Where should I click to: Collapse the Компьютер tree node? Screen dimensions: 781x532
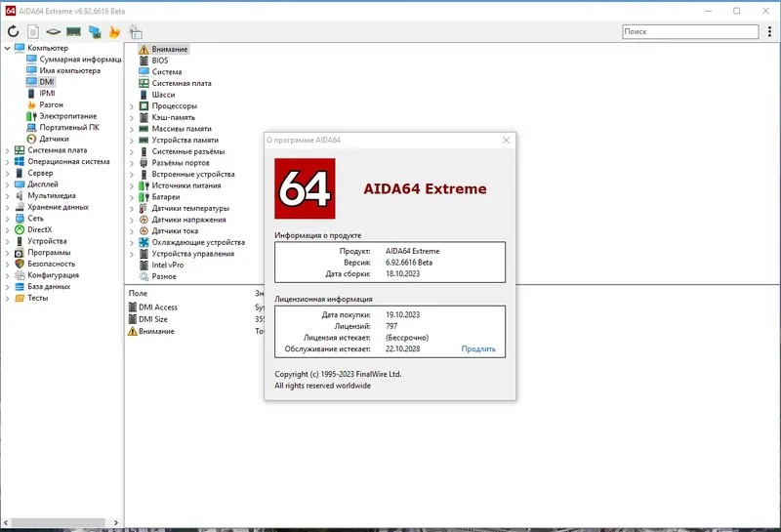click(x=7, y=48)
